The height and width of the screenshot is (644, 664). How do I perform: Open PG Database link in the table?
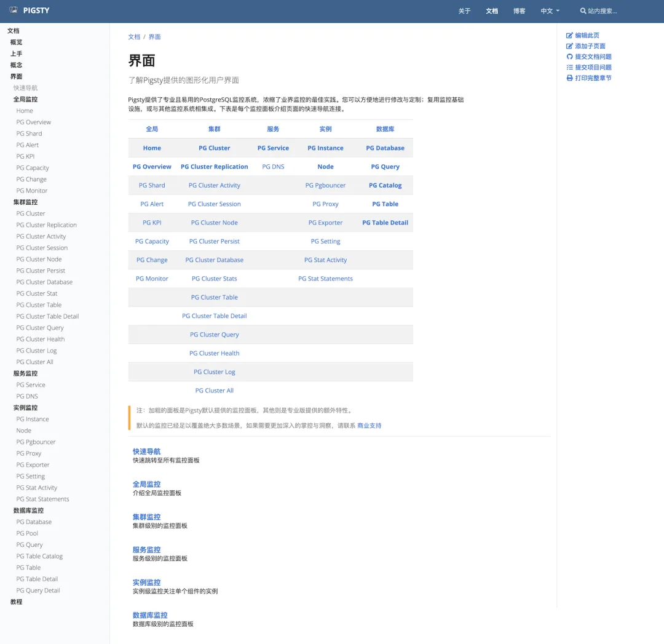(385, 148)
